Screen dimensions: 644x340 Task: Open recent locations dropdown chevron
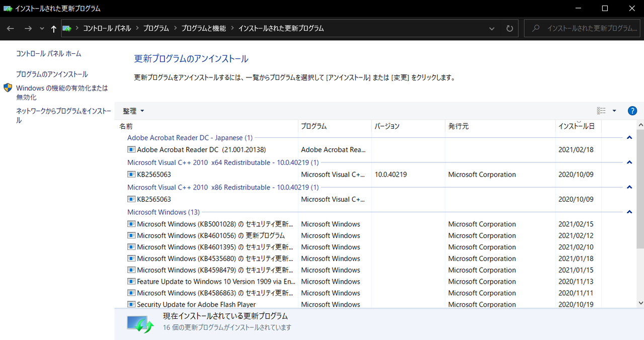42,29
